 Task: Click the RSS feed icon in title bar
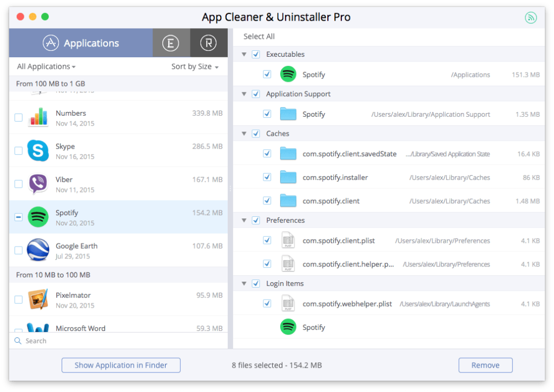pos(531,17)
